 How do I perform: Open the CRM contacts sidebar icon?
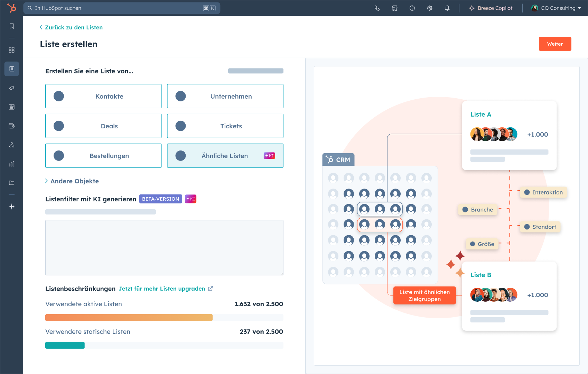tap(12, 69)
